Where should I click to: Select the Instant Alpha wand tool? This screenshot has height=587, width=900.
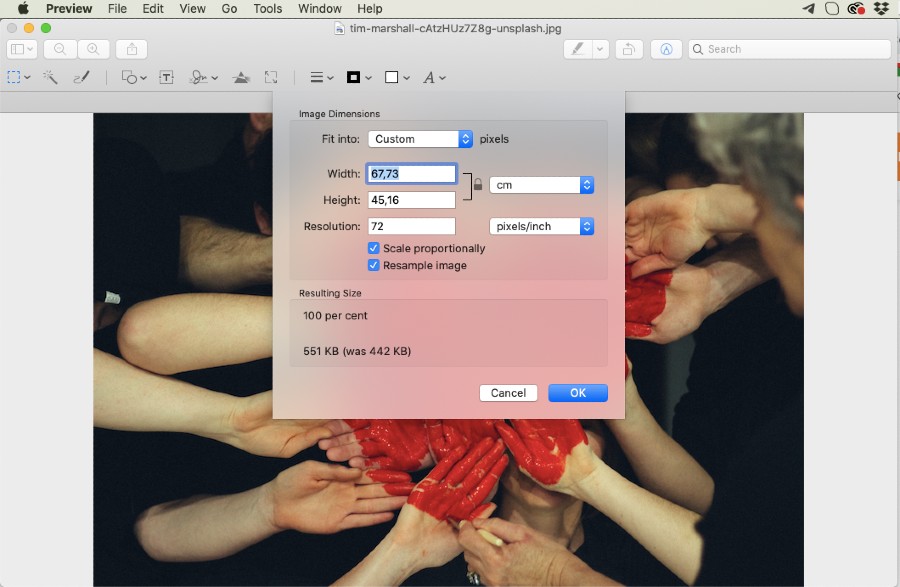coord(51,77)
